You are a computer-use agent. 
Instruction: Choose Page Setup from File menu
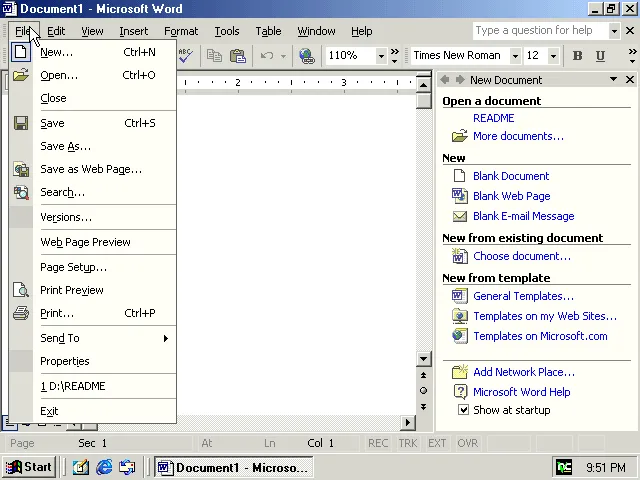pos(73,267)
